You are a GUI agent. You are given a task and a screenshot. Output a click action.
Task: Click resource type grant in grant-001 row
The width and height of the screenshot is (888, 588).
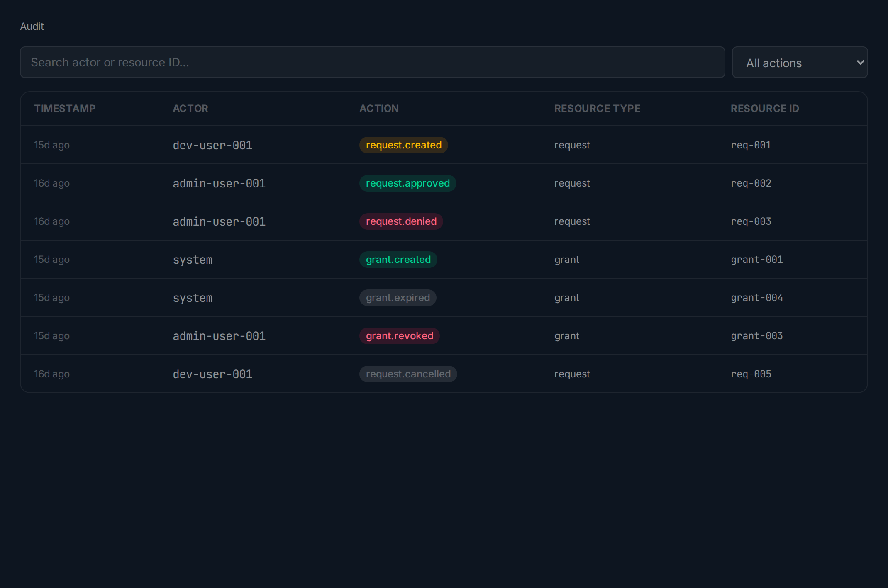tap(566, 260)
